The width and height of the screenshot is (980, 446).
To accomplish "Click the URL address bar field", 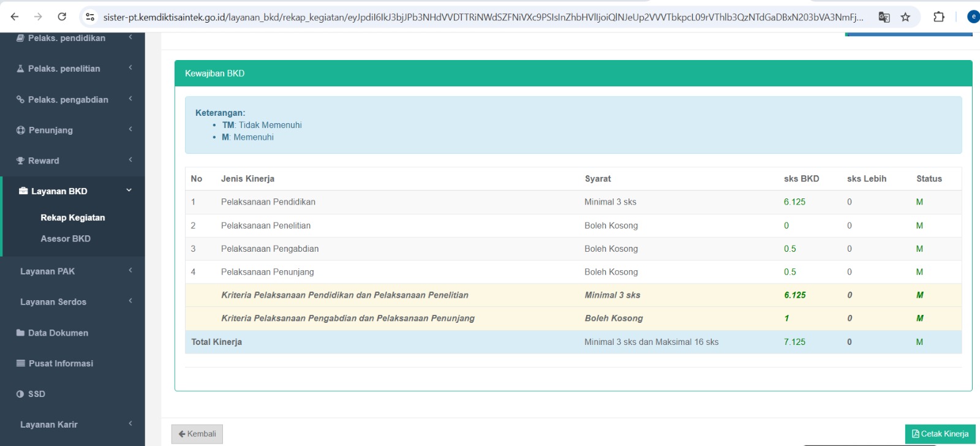I will point(484,17).
